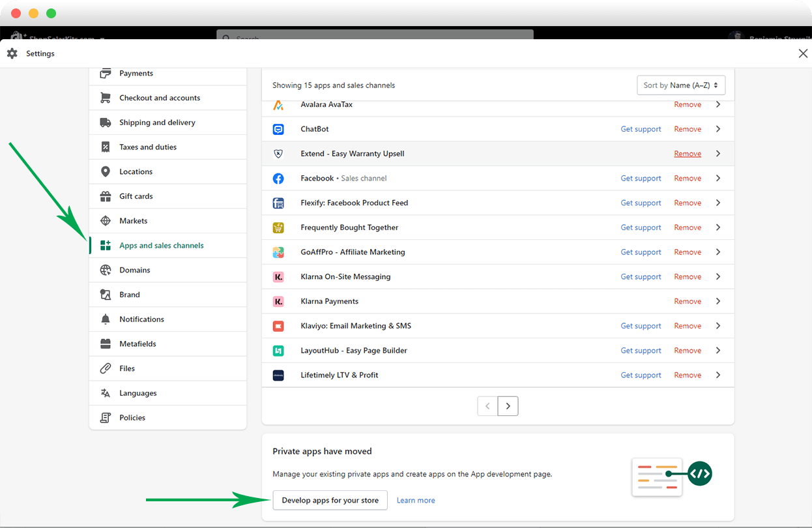The width and height of the screenshot is (812, 528).
Task: Click the Files paperclip icon
Action: (106, 368)
